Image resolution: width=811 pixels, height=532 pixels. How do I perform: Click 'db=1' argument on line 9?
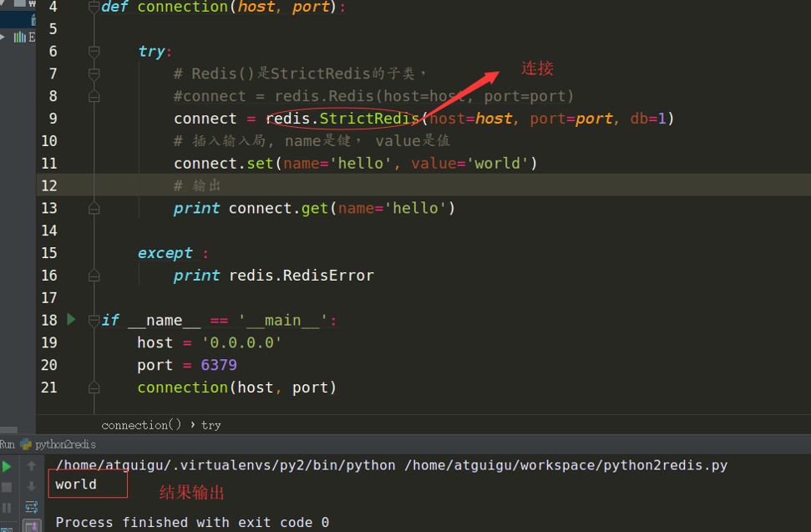(647, 119)
